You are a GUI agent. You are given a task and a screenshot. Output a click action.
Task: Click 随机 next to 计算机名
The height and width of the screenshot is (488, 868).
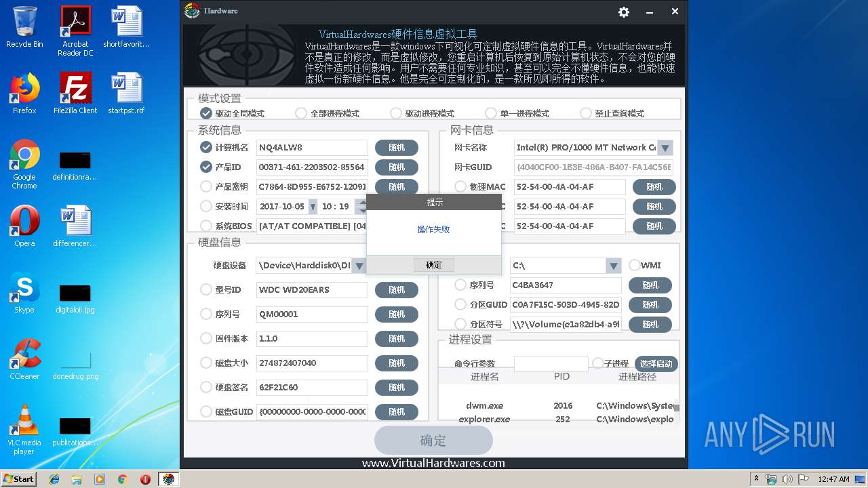(397, 148)
